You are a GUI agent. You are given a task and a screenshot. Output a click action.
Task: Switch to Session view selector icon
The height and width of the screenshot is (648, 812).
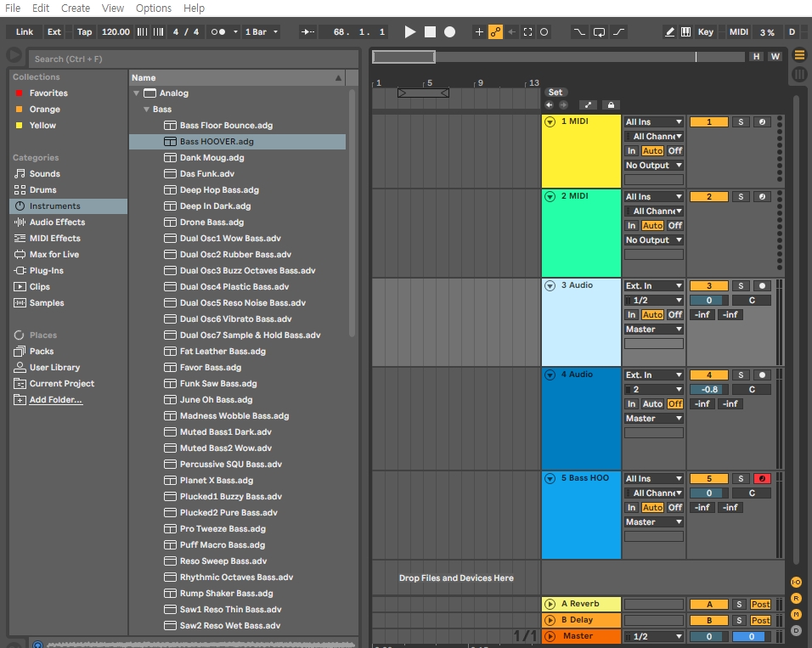click(799, 74)
